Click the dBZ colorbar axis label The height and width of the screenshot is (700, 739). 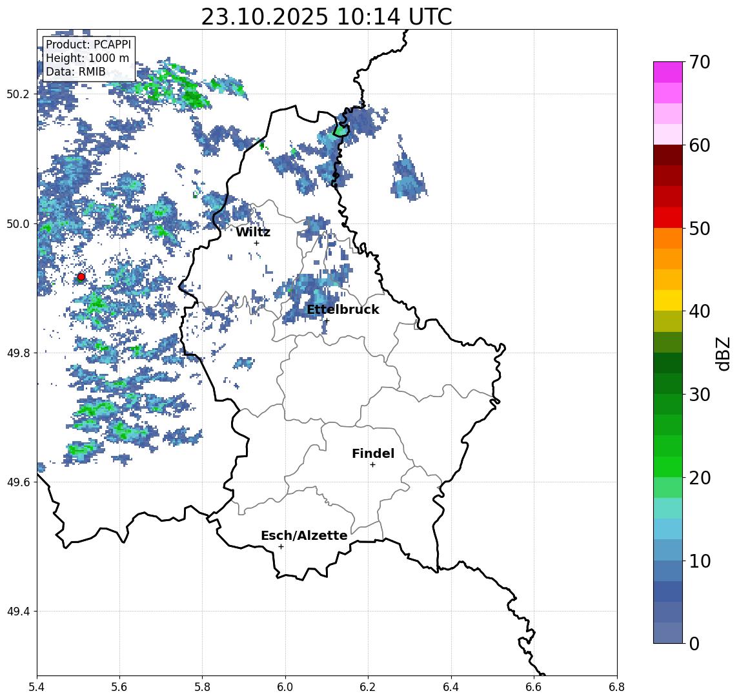(x=723, y=353)
